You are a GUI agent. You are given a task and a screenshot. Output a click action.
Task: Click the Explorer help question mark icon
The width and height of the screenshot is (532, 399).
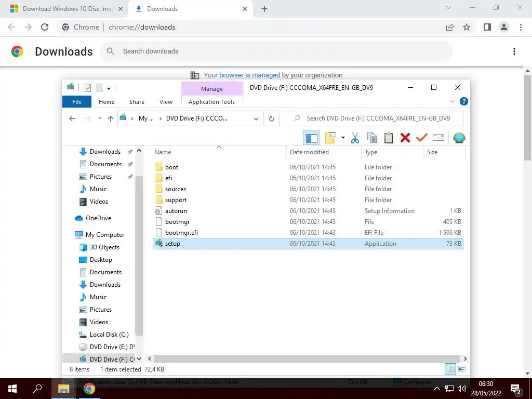click(x=463, y=101)
